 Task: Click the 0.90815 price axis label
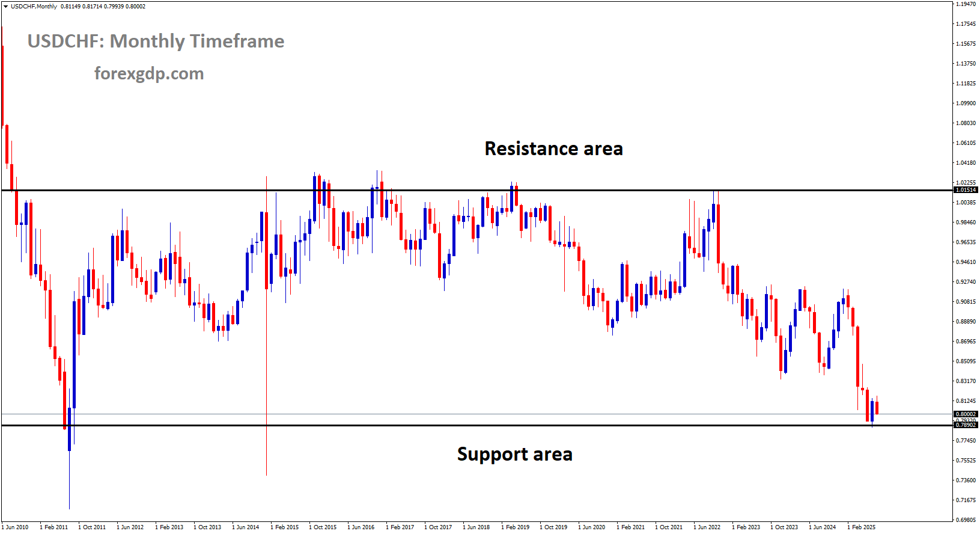(966, 302)
